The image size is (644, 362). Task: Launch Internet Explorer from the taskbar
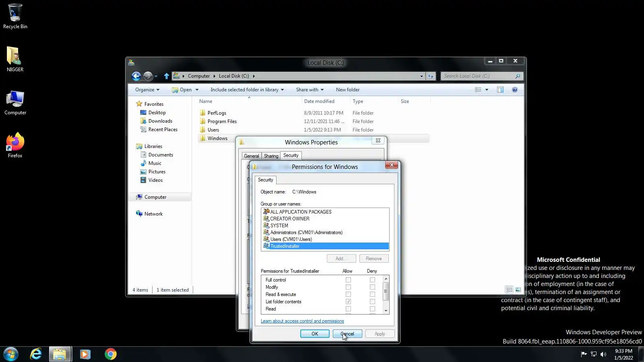tap(36, 354)
